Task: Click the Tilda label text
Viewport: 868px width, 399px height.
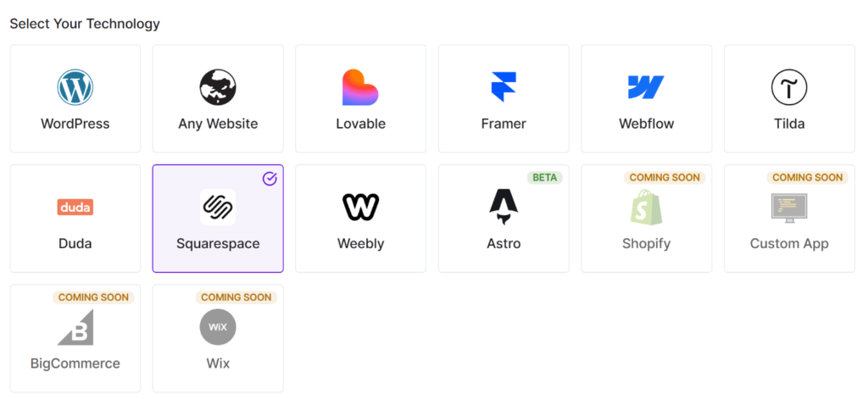Action: [x=789, y=124]
